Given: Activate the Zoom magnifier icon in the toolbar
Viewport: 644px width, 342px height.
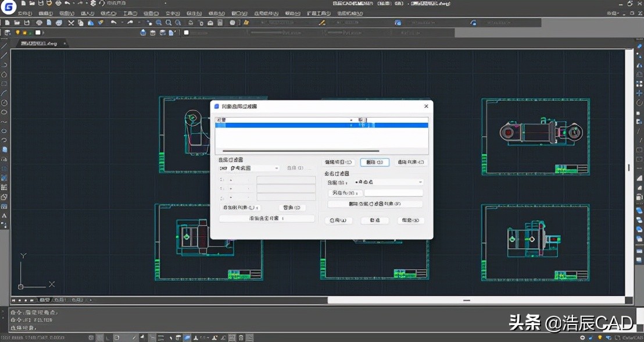Looking at the screenshot, I should coord(158,23).
